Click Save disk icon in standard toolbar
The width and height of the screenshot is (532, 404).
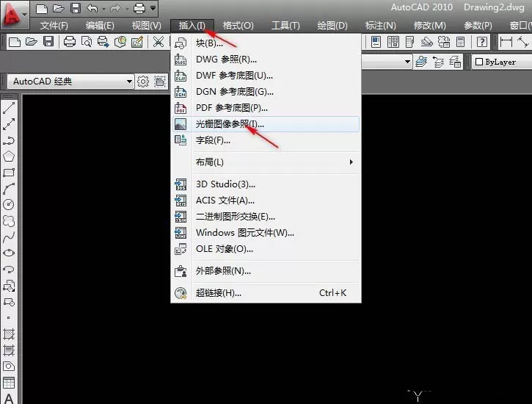pos(48,42)
